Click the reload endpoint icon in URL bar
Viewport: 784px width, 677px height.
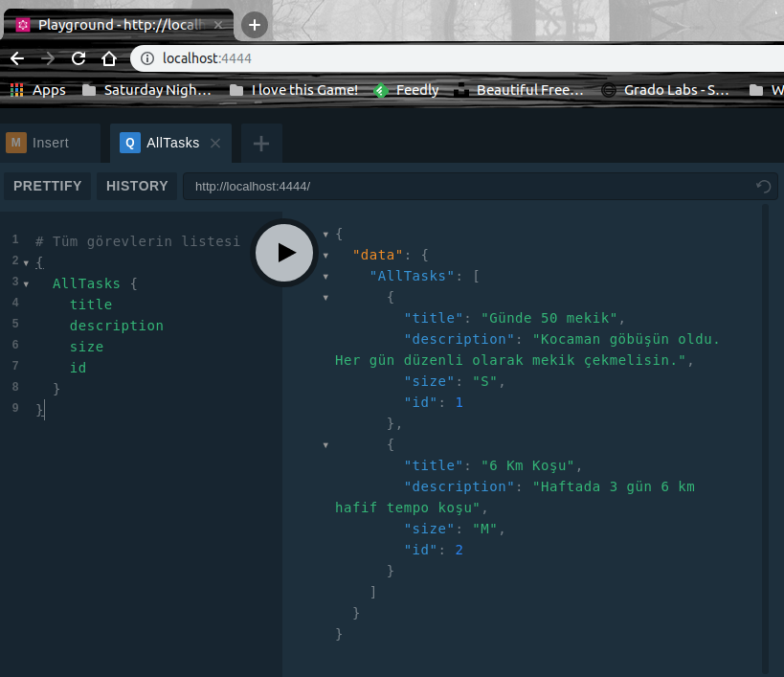pyautogui.click(x=763, y=187)
